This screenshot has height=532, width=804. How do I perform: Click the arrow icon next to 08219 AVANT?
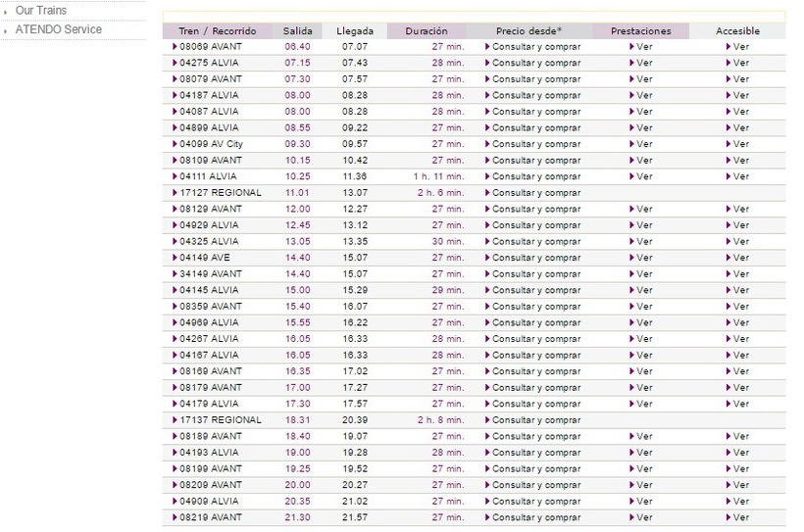coord(175,517)
